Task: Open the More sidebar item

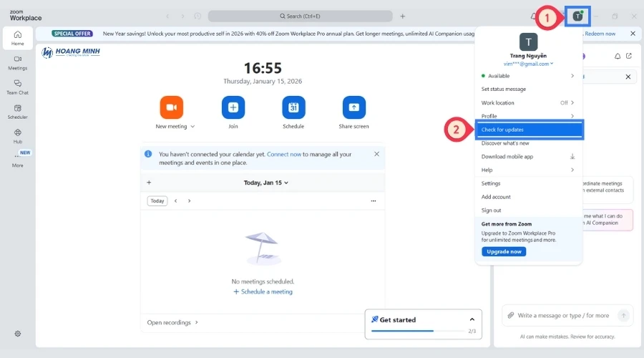Action: 17,160
